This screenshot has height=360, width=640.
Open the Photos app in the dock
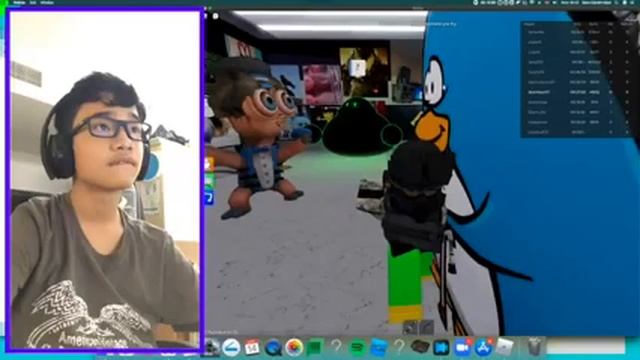point(294,347)
